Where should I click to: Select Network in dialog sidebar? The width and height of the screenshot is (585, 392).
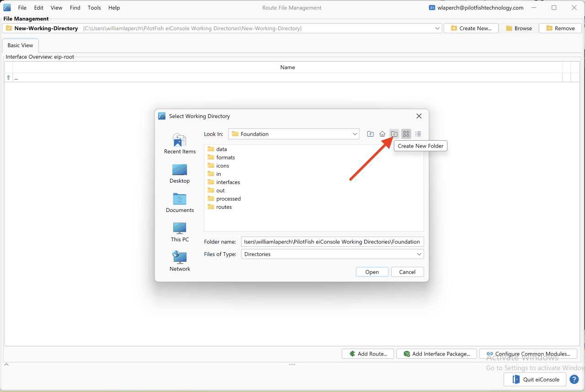click(x=180, y=261)
